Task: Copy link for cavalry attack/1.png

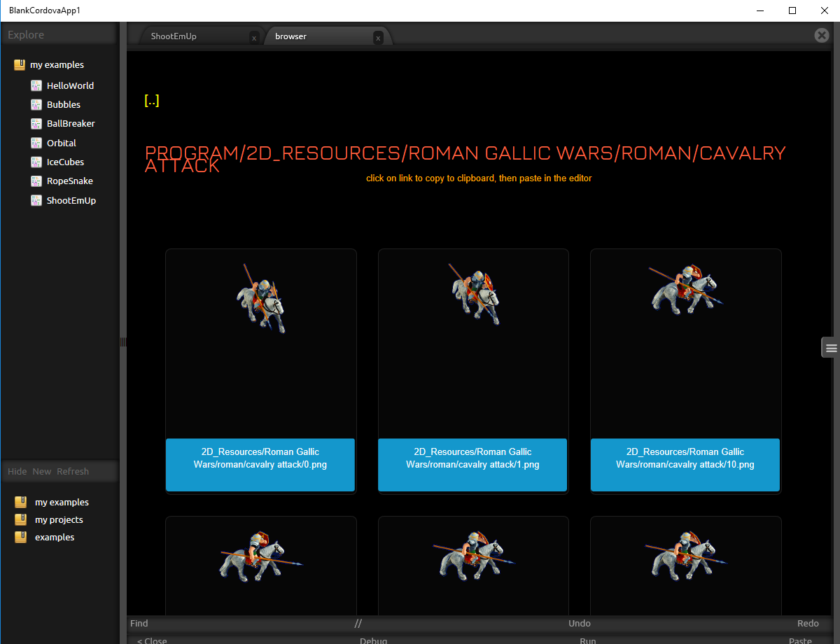Action: coord(473,465)
